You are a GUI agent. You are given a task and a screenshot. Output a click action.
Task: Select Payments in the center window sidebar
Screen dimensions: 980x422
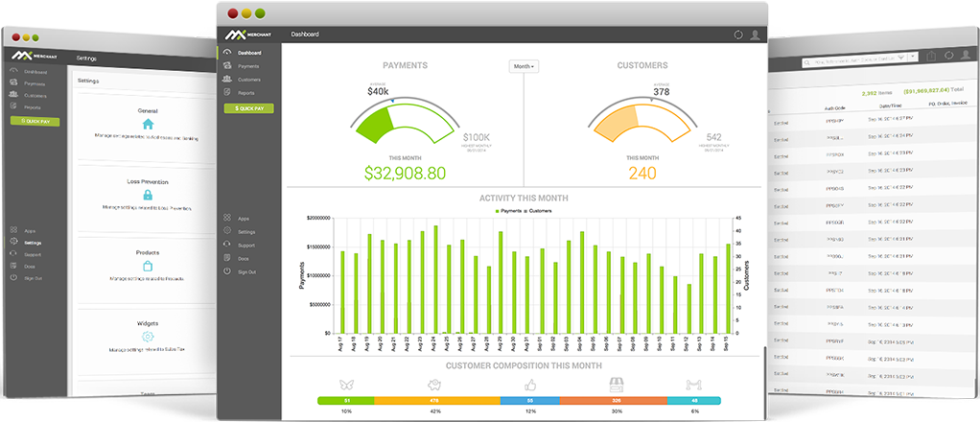[248, 66]
